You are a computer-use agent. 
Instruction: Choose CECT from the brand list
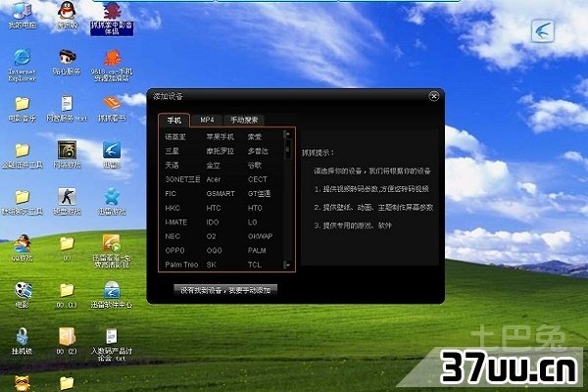point(257,179)
